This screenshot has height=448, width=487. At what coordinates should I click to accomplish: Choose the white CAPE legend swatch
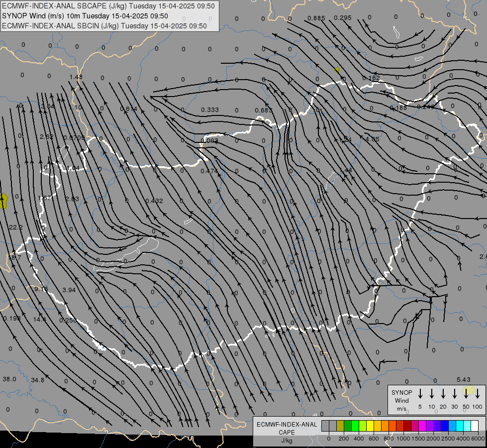tap(474, 426)
